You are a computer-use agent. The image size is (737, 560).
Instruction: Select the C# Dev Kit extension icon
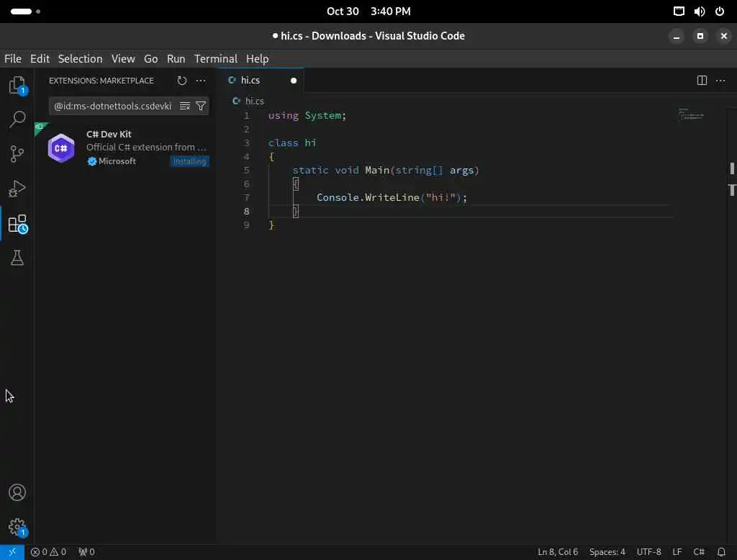pos(61,148)
